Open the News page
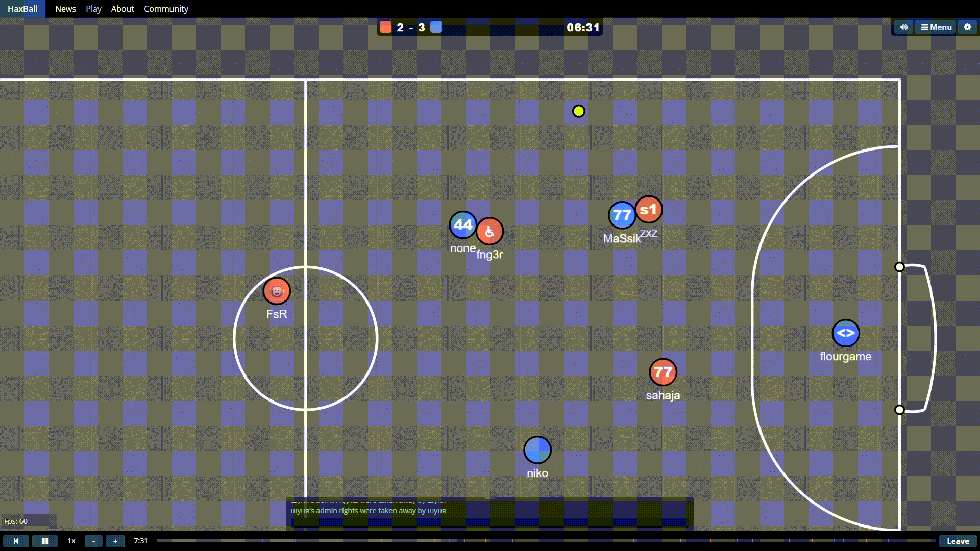980x551 pixels. [x=65, y=9]
